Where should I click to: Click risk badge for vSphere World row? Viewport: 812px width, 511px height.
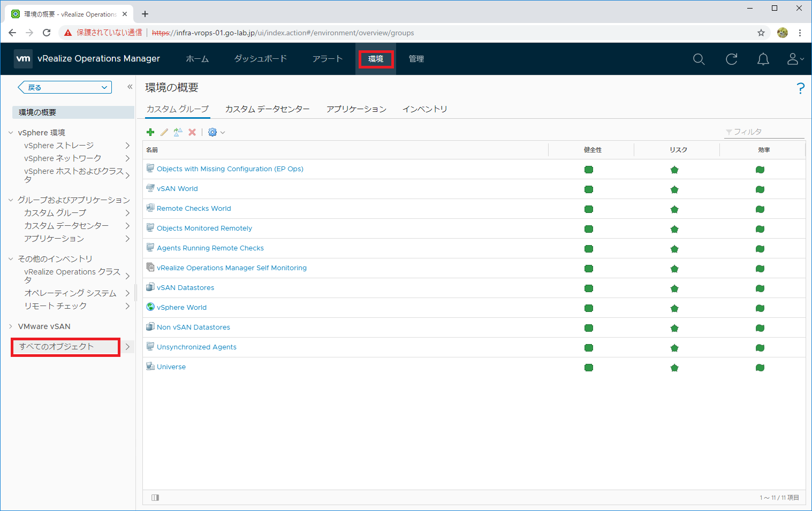(674, 308)
